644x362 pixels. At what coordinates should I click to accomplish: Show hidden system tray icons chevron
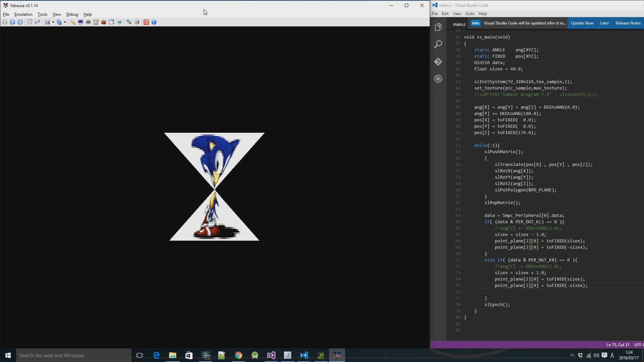(x=572, y=356)
